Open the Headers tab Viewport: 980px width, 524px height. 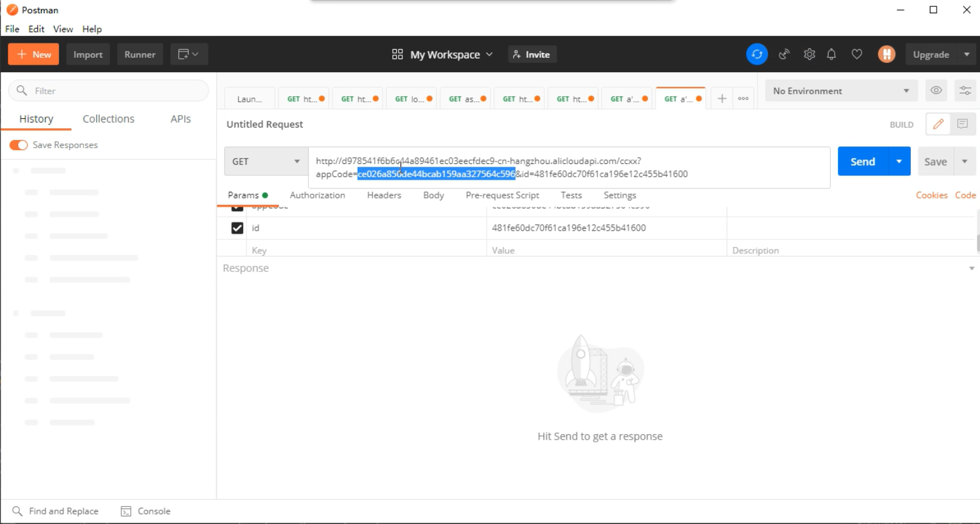(x=384, y=195)
